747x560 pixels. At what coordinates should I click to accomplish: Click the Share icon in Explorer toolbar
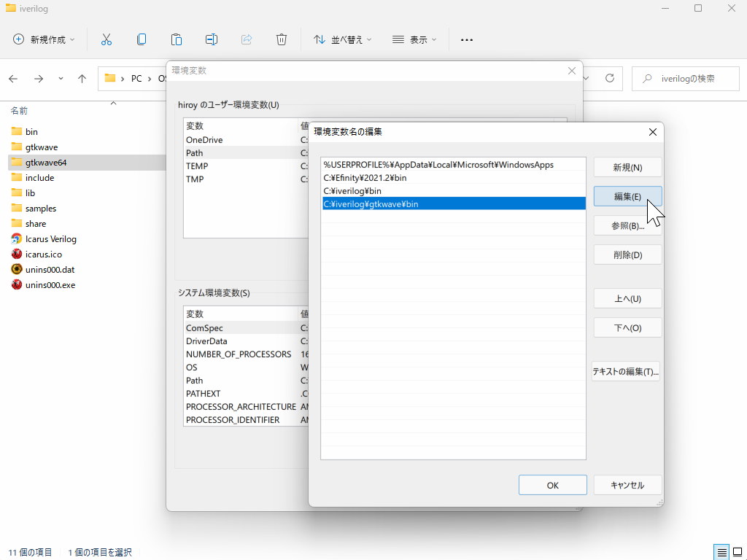click(x=247, y=39)
